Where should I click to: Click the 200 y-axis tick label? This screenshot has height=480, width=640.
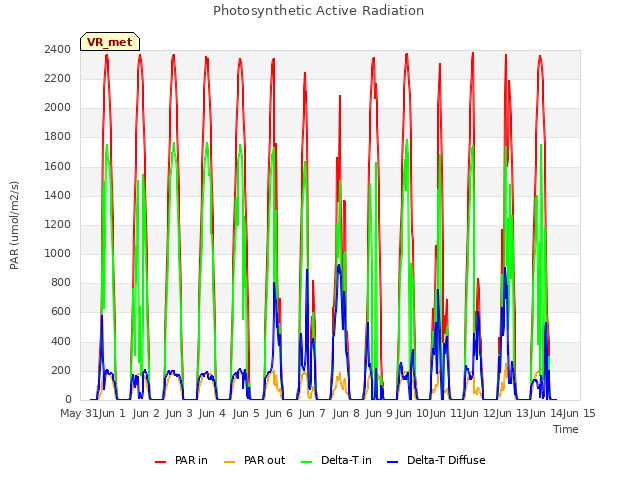[x=61, y=371]
